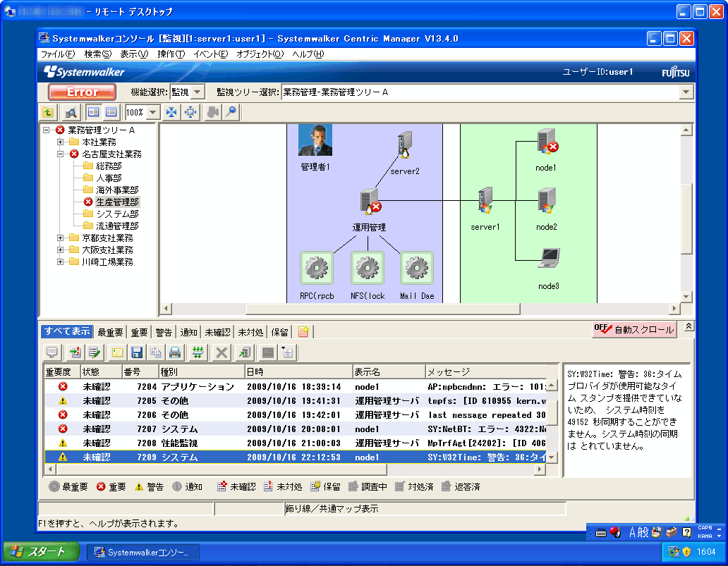
Task: Click the 管理者1 administrator photo
Action: tap(315, 140)
